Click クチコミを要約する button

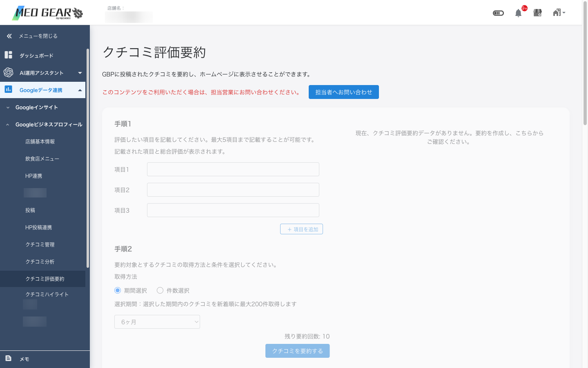point(297,351)
